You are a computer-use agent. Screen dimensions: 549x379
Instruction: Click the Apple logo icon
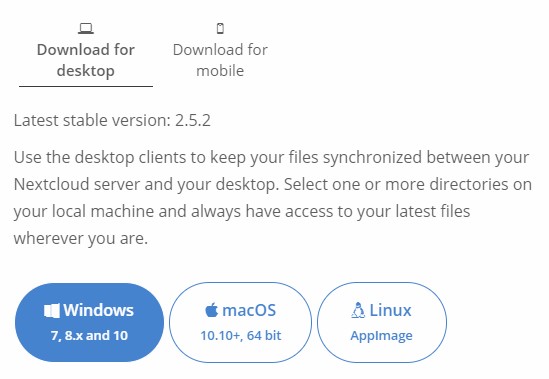(x=211, y=310)
